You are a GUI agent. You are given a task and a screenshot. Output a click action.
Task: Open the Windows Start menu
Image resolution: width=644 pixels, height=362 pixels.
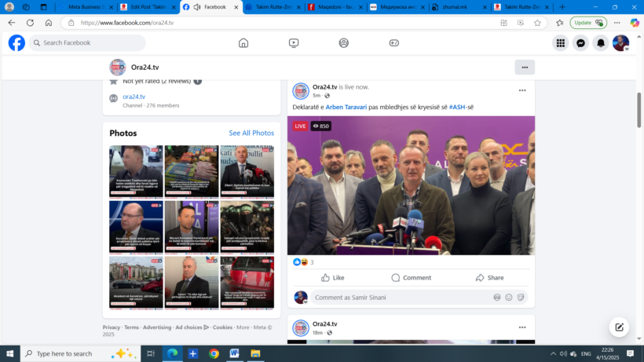(10, 353)
